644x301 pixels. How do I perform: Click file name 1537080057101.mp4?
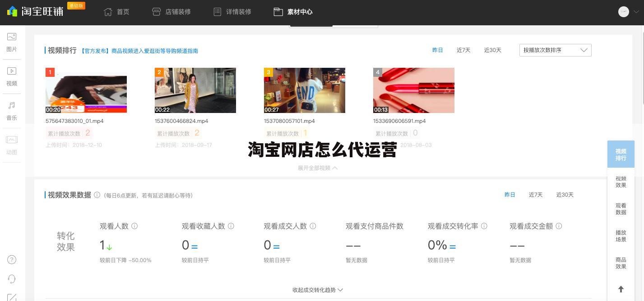coord(289,121)
